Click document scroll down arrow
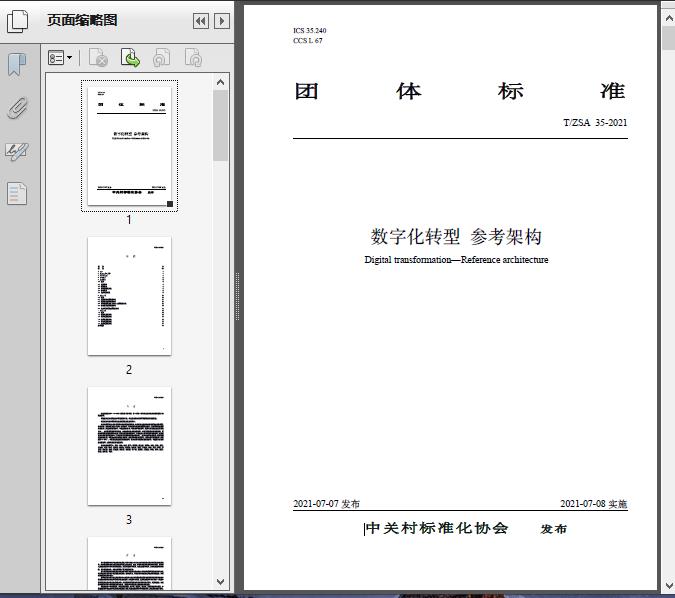Viewport: 675px width, 598px height. [x=669, y=586]
